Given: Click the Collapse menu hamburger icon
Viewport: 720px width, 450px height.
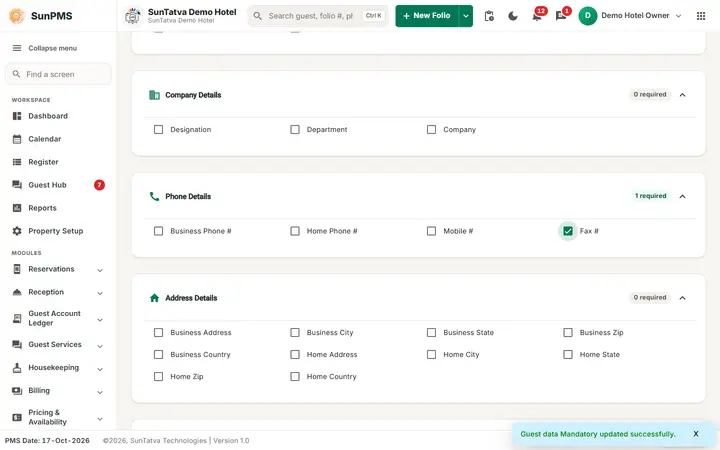Looking at the screenshot, I should 17,48.
